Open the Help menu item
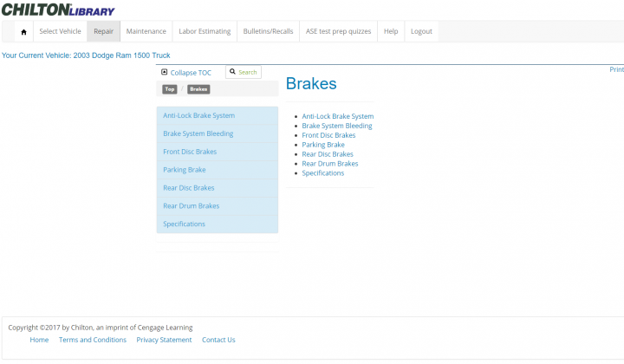The width and height of the screenshot is (624, 364). click(x=391, y=31)
